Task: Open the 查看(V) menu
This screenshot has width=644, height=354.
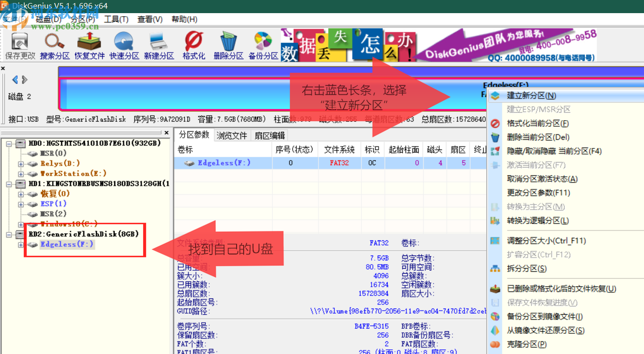Action: coord(150,19)
